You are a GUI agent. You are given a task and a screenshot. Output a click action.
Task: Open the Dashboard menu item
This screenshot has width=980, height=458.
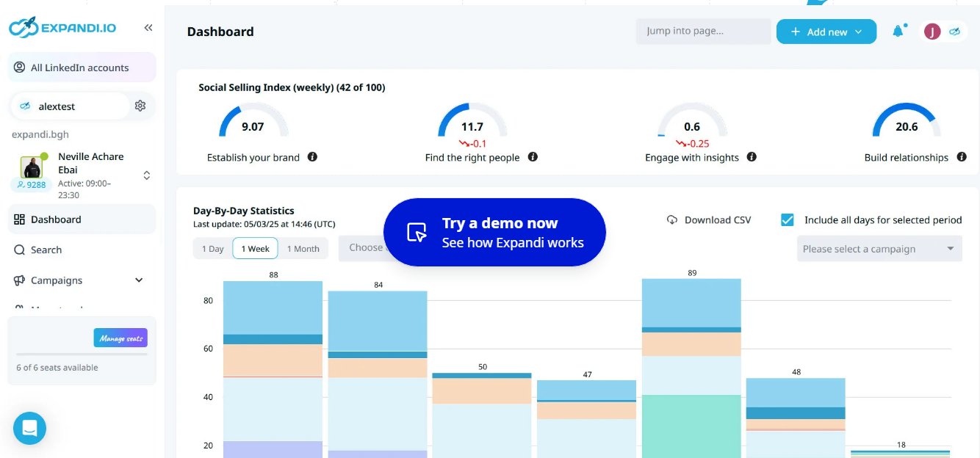(82, 219)
